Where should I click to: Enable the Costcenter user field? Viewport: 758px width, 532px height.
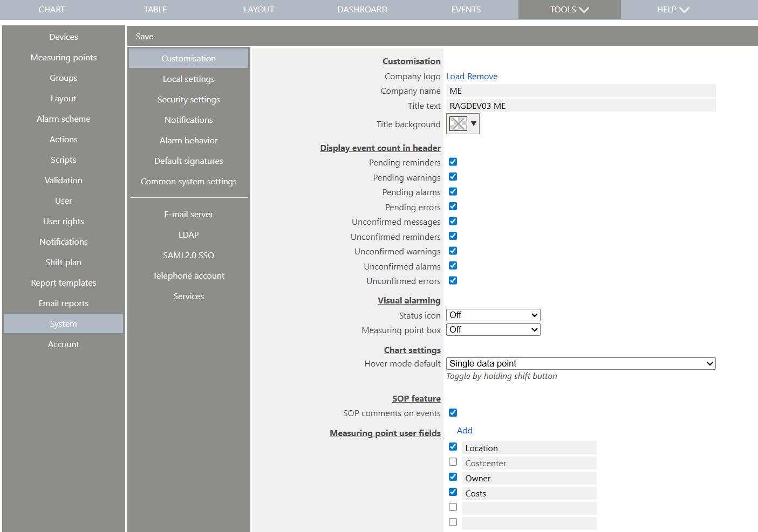[x=453, y=461]
